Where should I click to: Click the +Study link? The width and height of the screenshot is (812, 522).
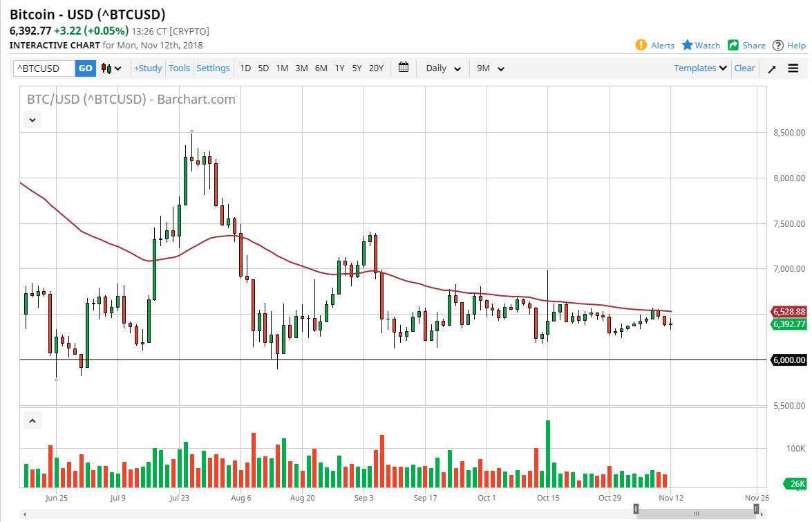(148, 68)
